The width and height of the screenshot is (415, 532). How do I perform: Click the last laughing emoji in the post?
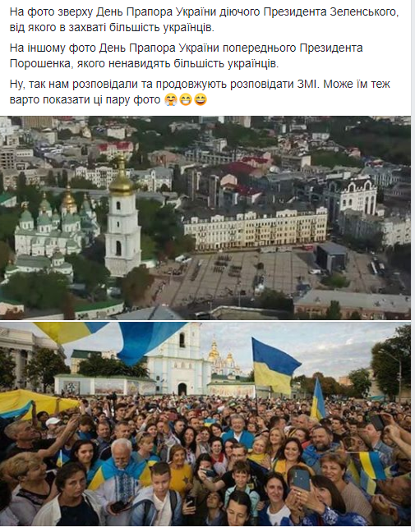click(x=201, y=100)
